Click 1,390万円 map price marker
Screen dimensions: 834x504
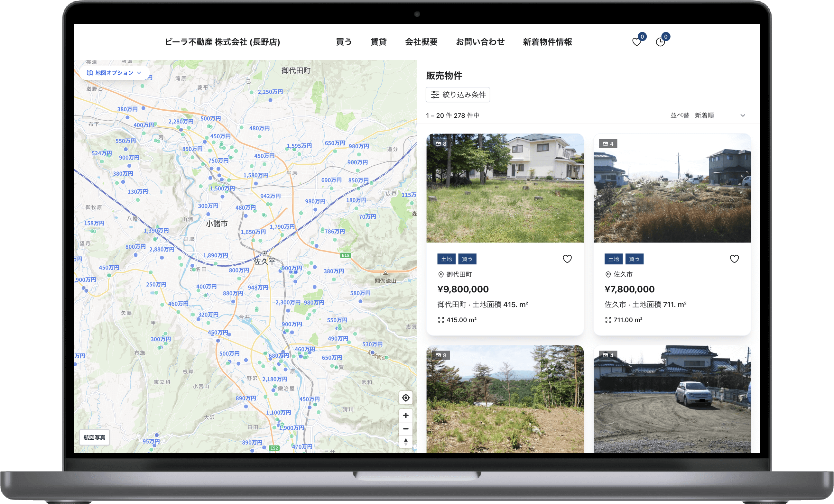coord(156,230)
